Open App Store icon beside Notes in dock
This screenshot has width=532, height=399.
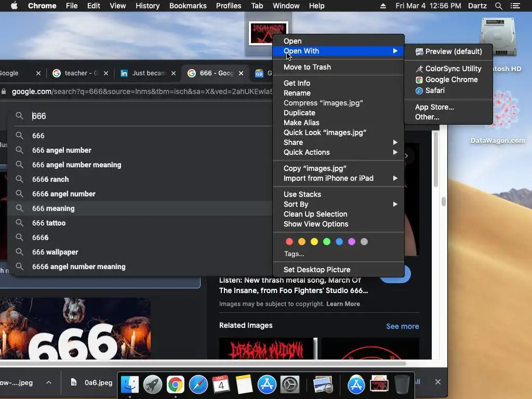pyautogui.click(x=267, y=384)
